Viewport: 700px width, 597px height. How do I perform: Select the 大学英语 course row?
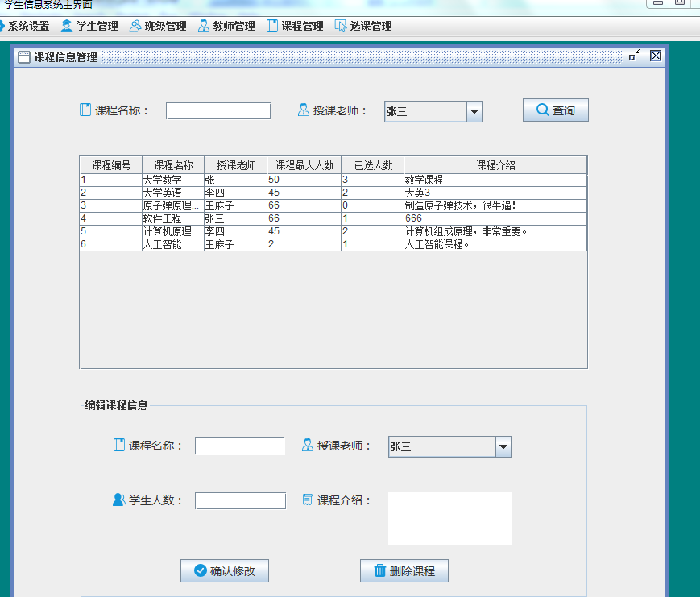coord(333,193)
